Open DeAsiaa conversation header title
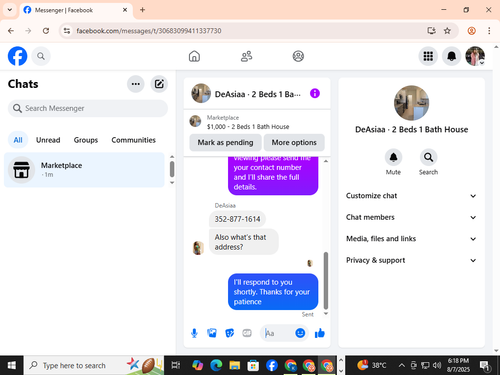 click(257, 94)
